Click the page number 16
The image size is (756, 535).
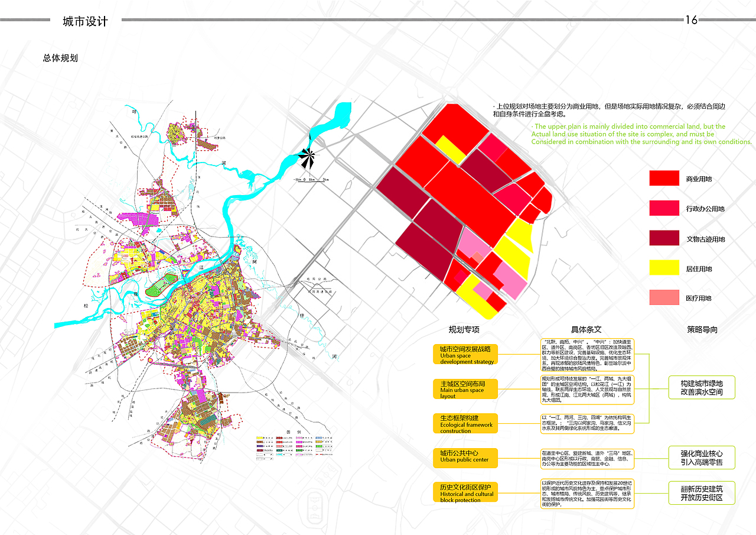(691, 20)
